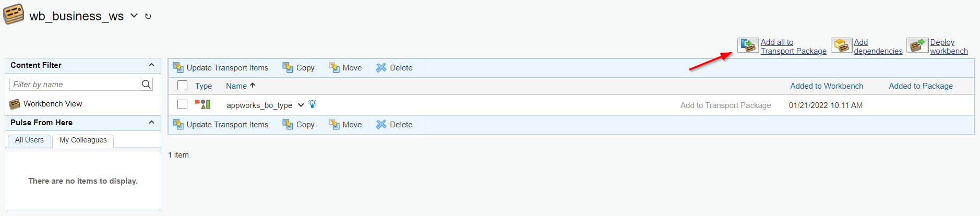The width and height of the screenshot is (980, 216).
Task: Click the Add all to Transport Package icon
Action: pyautogui.click(x=748, y=45)
